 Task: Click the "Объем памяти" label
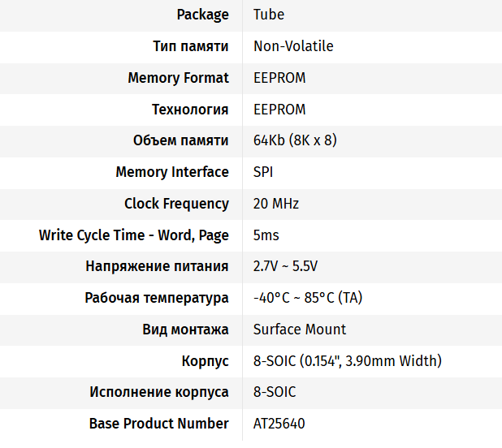(180, 140)
